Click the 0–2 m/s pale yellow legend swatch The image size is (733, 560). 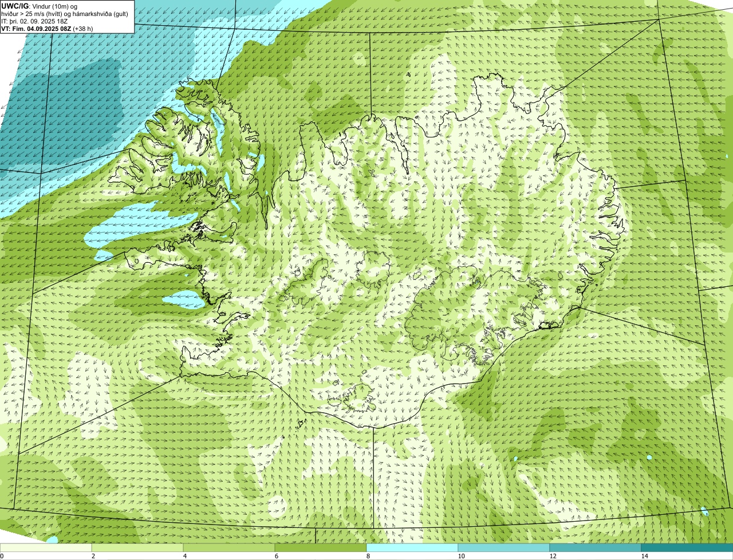tap(46, 548)
